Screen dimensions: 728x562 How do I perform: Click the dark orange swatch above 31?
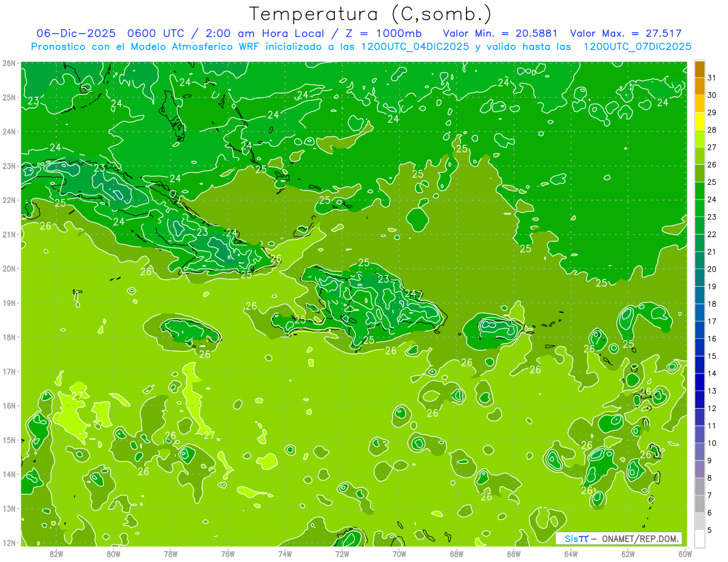(x=699, y=69)
